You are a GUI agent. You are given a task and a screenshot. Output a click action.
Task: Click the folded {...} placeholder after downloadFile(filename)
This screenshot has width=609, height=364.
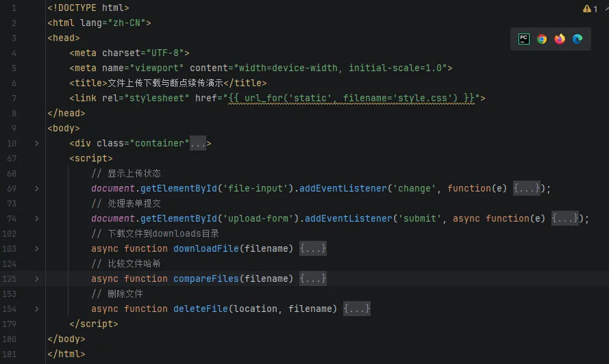(x=312, y=248)
